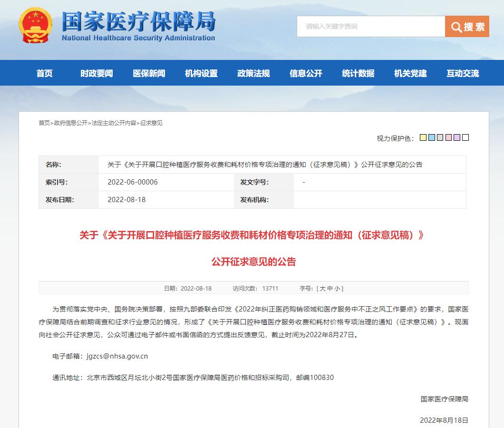The width and height of the screenshot is (504, 428).
Task: Open the 统计数据 navigation menu item
Action: point(357,73)
